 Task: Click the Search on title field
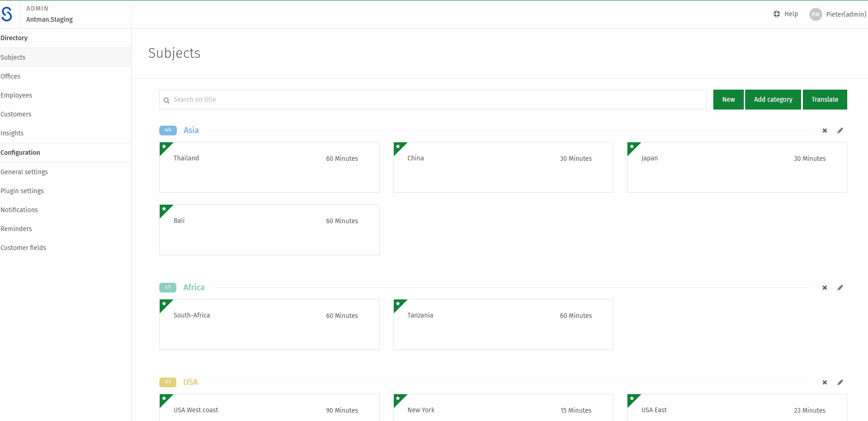(x=433, y=99)
